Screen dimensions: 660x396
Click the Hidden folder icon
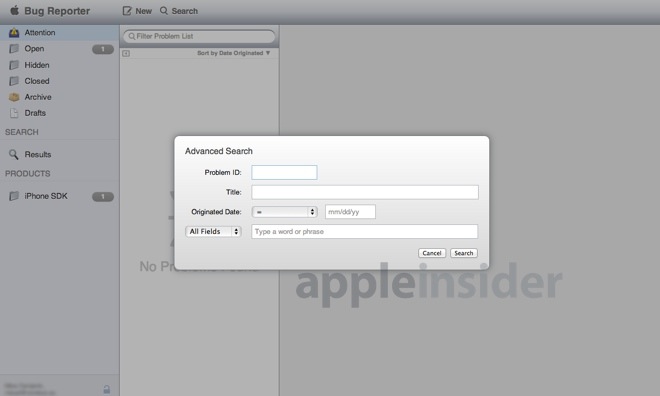(x=14, y=65)
